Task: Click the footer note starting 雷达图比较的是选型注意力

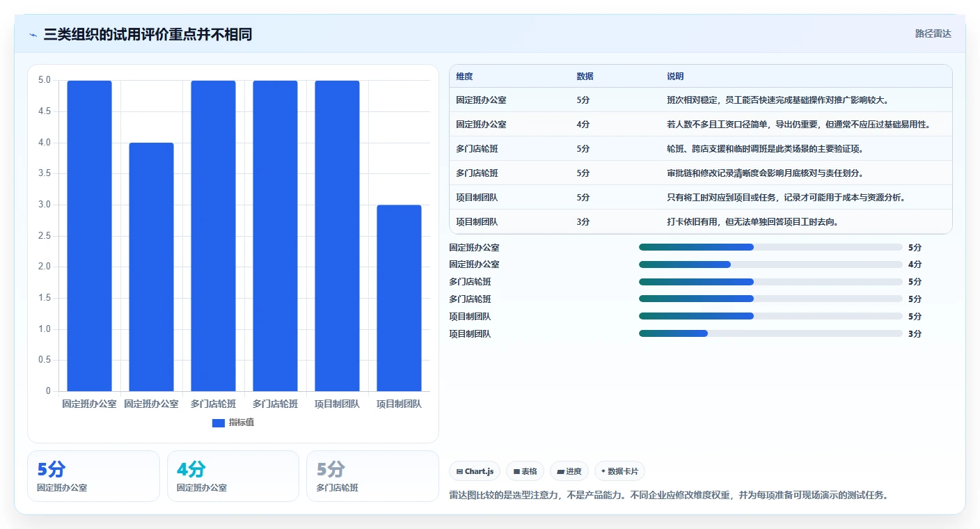Action: click(x=670, y=496)
